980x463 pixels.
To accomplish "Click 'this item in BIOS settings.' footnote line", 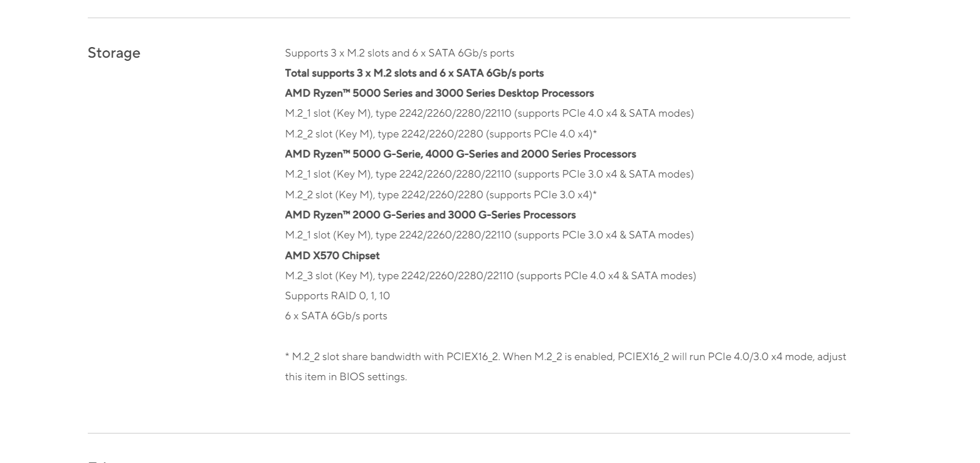I will pyautogui.click(x=346, y=377).
